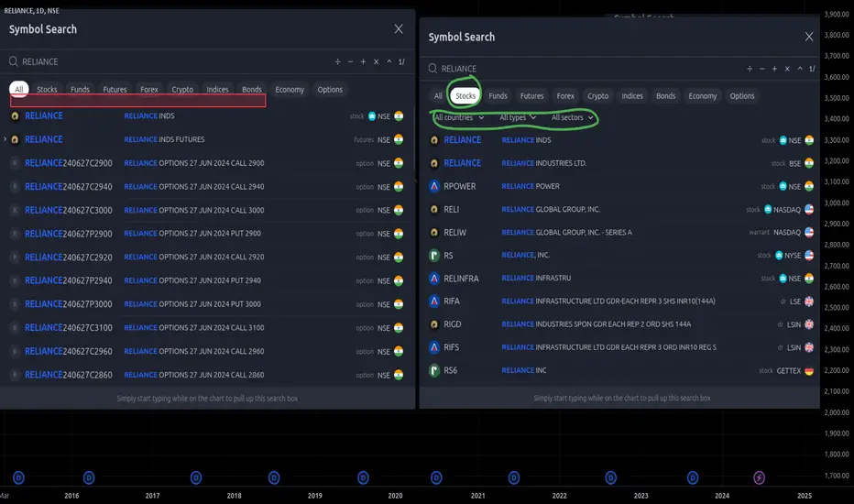Choose RELIW warrant result

coord(619,232)
